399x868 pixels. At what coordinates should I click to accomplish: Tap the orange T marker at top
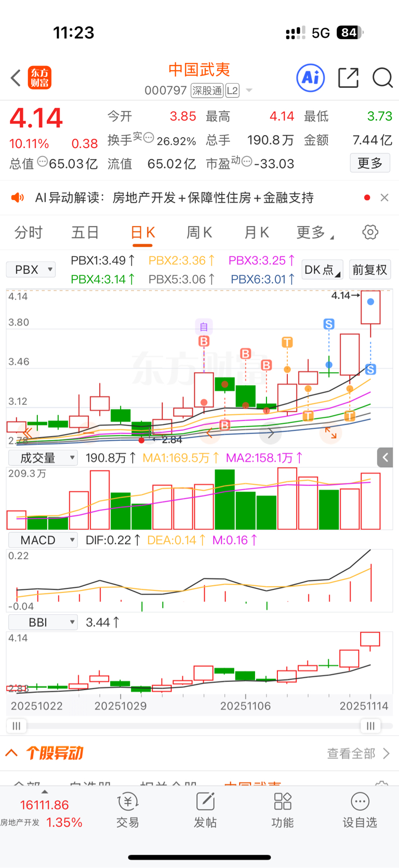pos(287,342)
